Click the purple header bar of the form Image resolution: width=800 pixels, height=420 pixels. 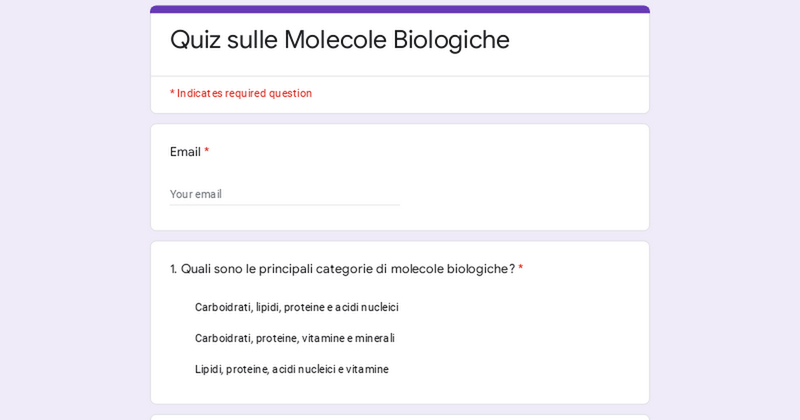[x=400, y=9]
